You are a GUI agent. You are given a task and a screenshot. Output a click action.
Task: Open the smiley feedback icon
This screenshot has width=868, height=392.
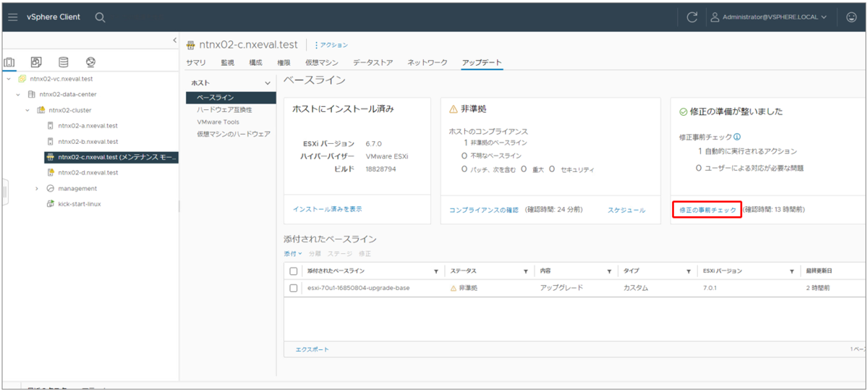pyautogui.click(x=851, y=17)
